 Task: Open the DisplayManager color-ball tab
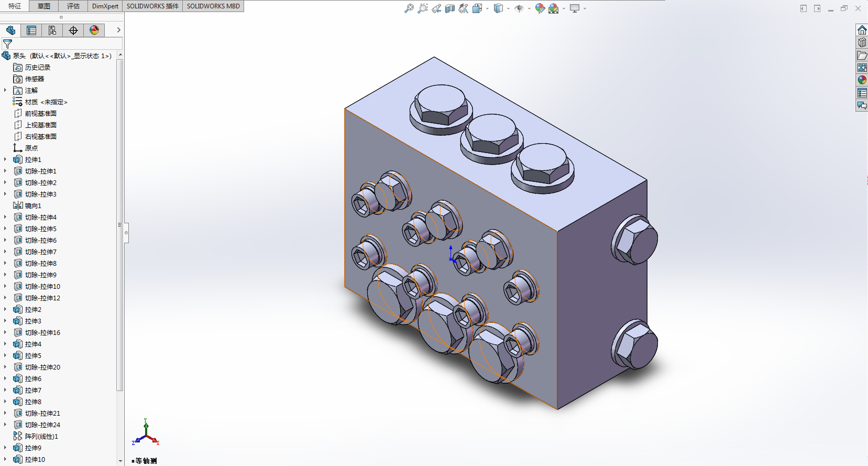click(x=94, y=30)
